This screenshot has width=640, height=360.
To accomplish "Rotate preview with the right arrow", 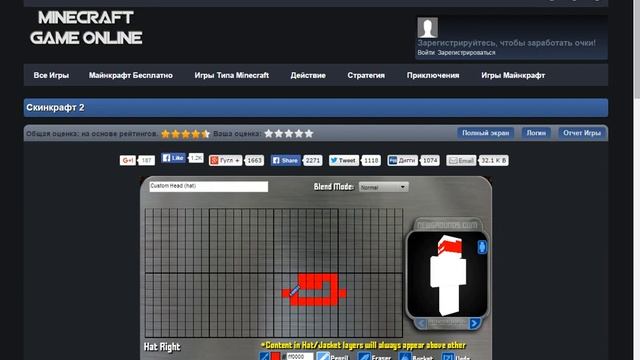I will [474, 324].
